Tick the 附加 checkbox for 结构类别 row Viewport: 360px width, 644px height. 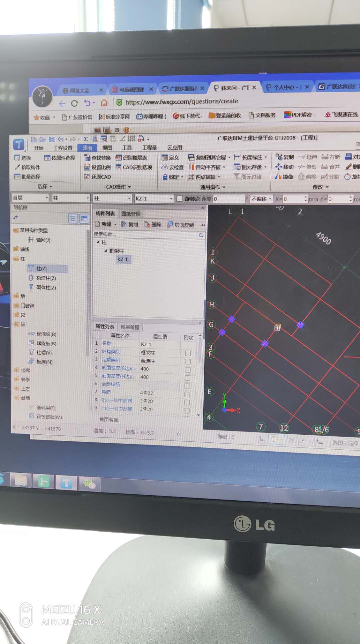(188, 353)
